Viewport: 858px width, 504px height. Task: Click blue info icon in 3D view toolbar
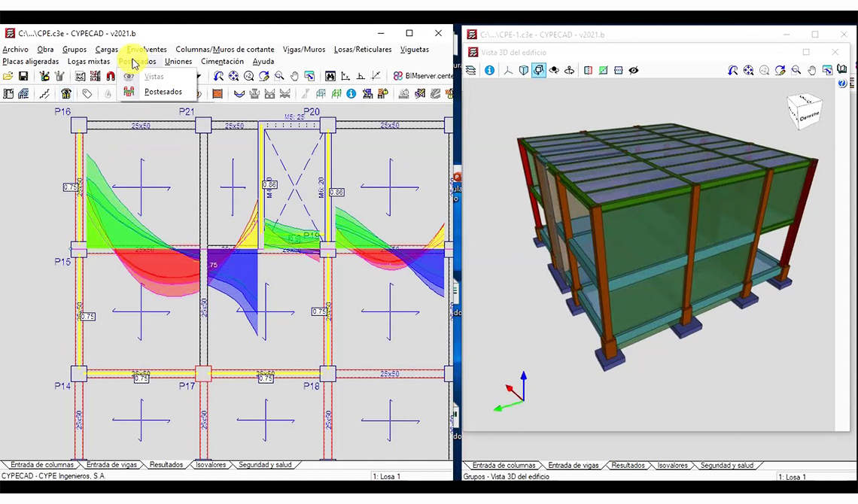click(x=489, y=70)
